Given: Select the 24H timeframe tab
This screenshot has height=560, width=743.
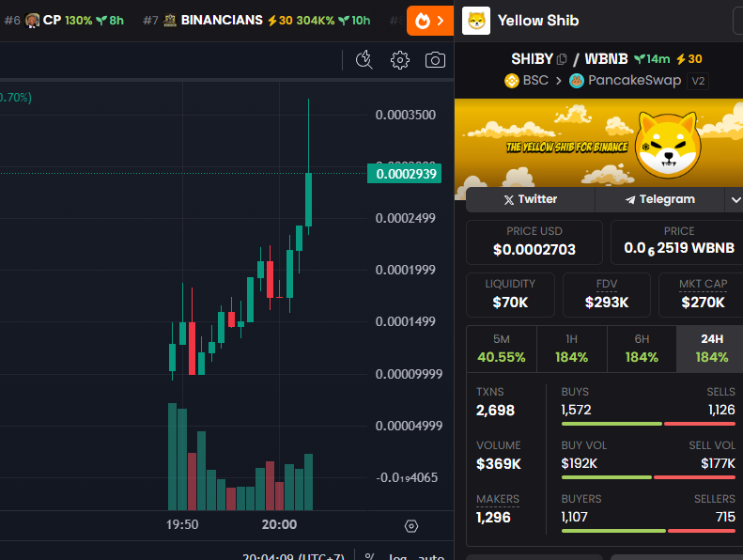Looking at the screenshot, I should (x=711, y=349).
